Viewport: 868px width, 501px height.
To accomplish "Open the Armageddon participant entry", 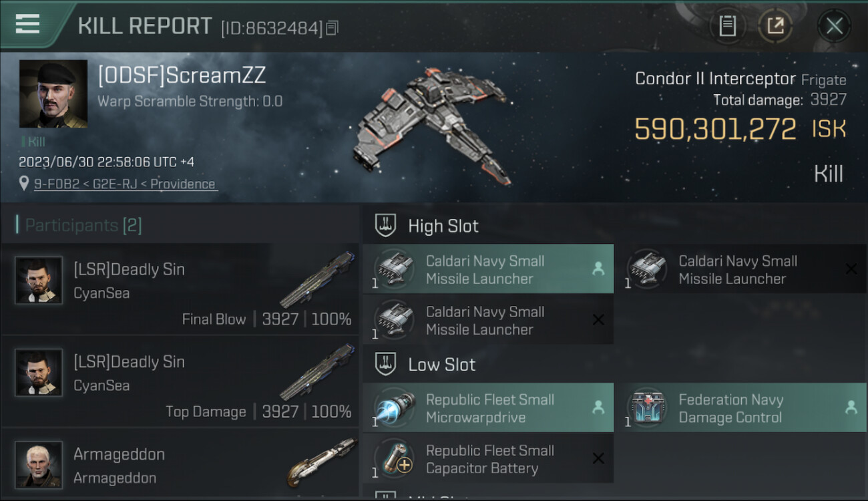I will (x=180, y=464).
